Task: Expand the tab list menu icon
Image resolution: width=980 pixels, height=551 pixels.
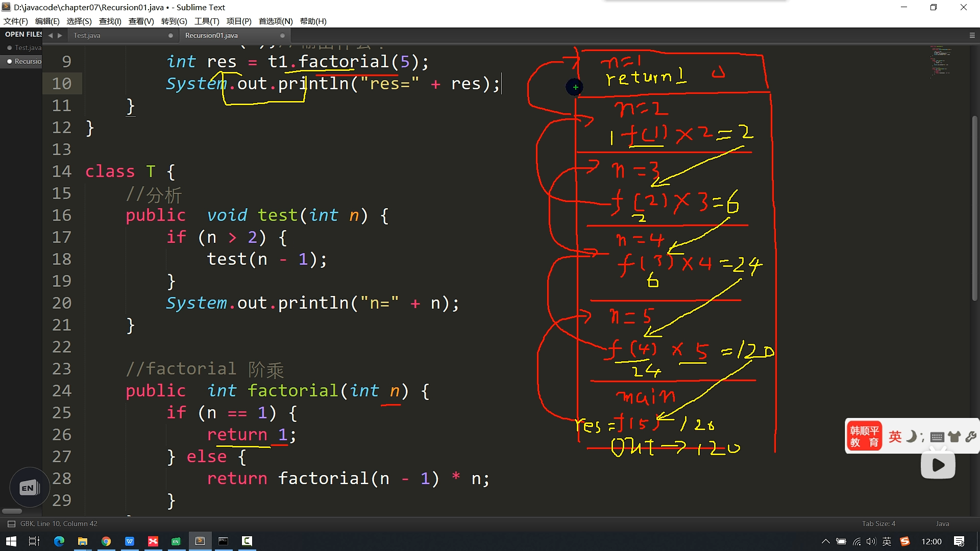Action: tap(972, 35)
